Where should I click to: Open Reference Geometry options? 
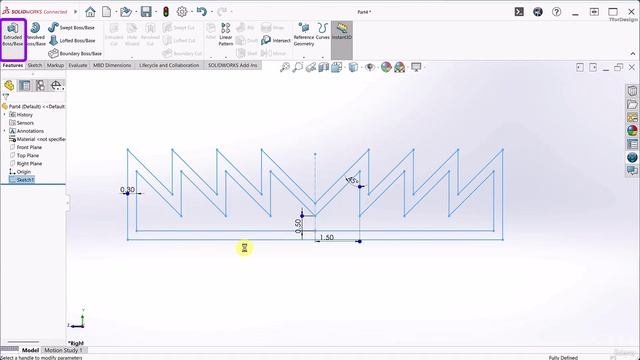coord(304,35)
